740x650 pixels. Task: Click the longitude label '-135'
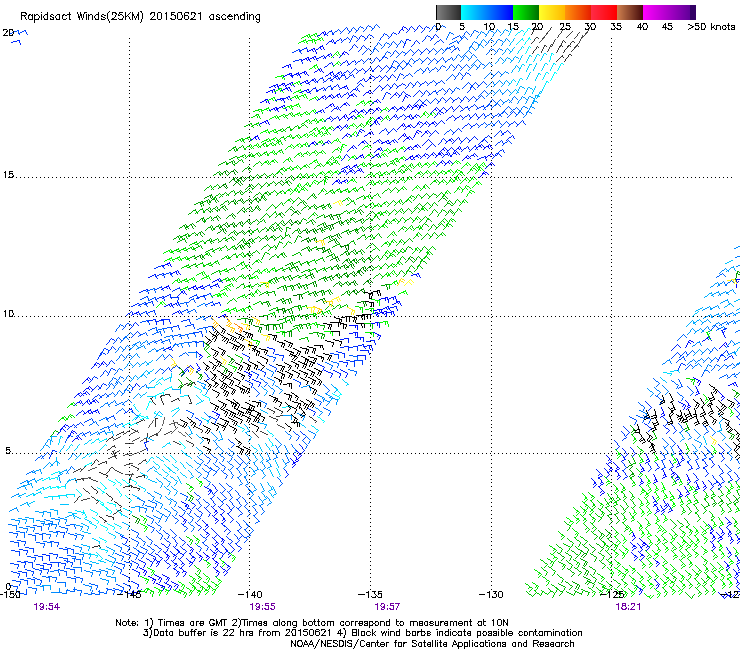tap(370, 594)
